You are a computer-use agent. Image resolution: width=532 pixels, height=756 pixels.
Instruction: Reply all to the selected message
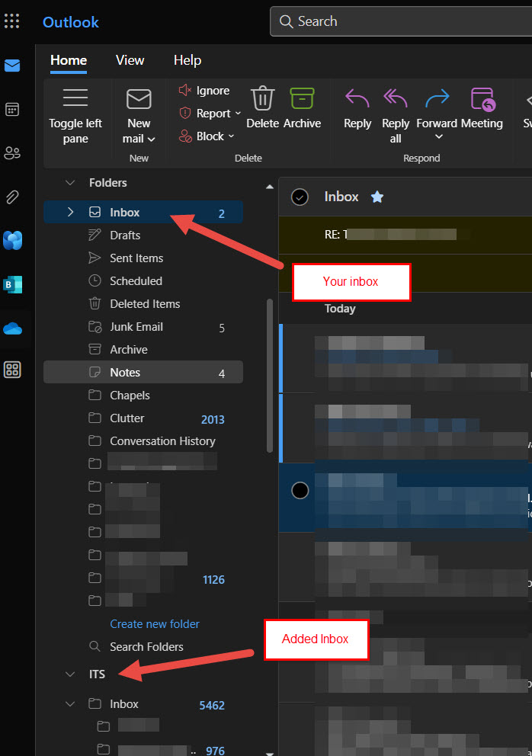click(396, 116)
